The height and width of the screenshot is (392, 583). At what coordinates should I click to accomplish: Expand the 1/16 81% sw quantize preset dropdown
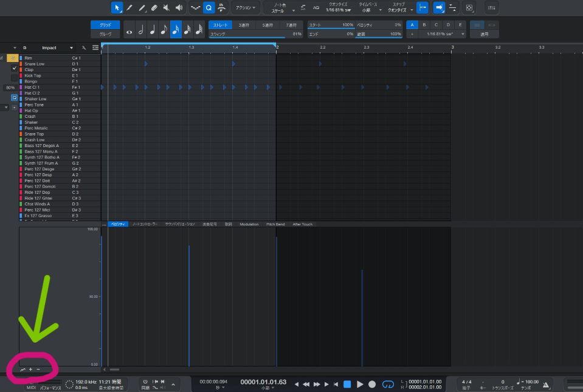click(x=463, y=34)
